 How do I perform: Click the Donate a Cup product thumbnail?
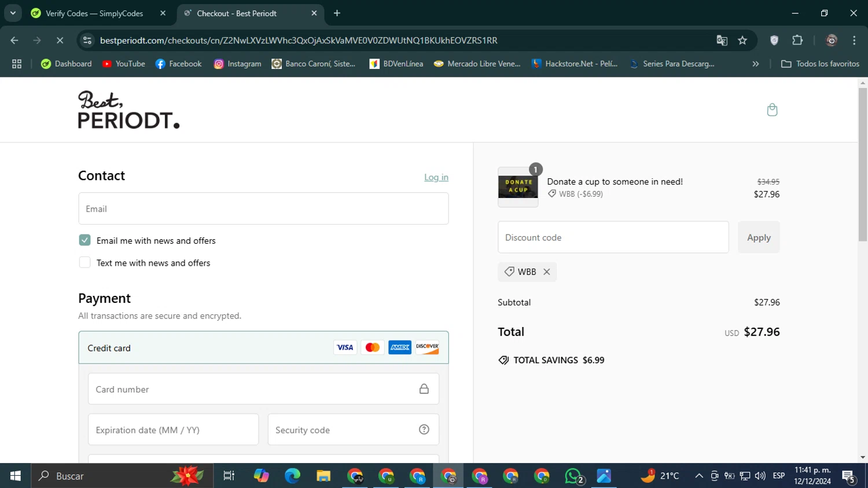pyautogui.click(x=518, y=187)
